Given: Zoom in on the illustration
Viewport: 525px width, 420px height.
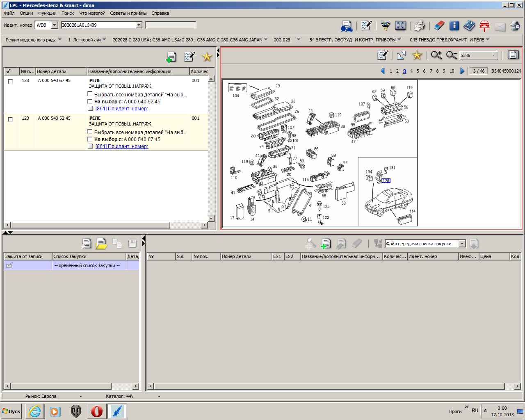Looking at the screenshot, I should click(436, 55).
